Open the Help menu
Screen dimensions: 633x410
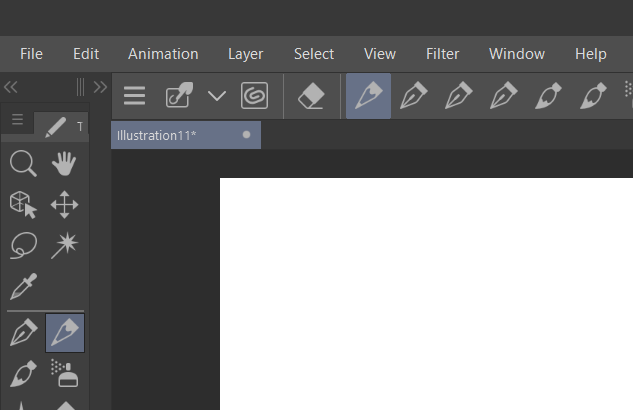click(x=591, y=54)
